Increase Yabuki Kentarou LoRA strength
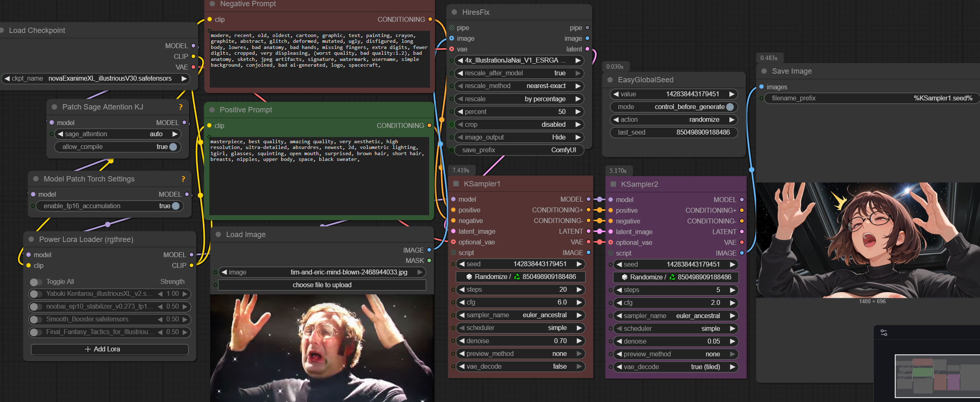This screenshot has height=402, width=980. [x=185, y=294]
